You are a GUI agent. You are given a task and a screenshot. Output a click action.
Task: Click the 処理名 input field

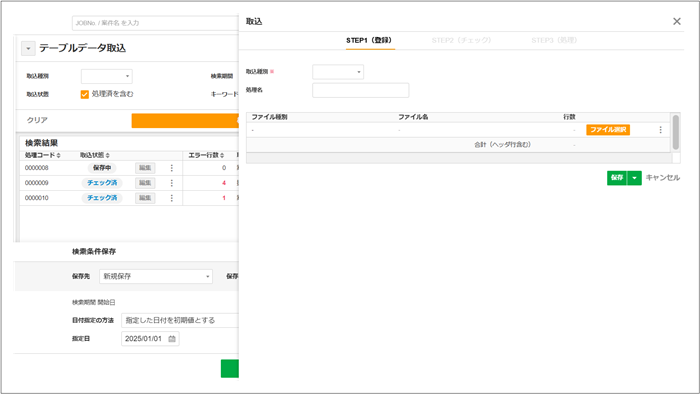pyautogui.click(x=360, y=90)
